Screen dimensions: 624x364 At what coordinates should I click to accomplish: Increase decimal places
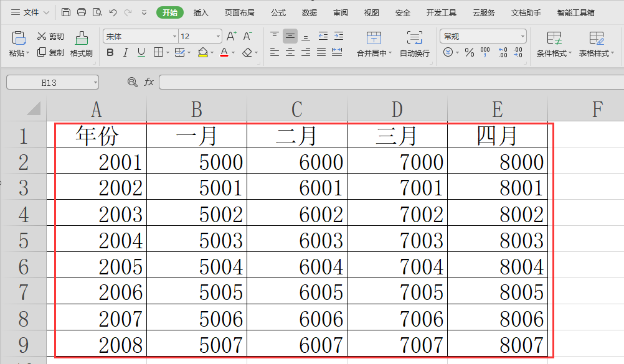(503, 52)
